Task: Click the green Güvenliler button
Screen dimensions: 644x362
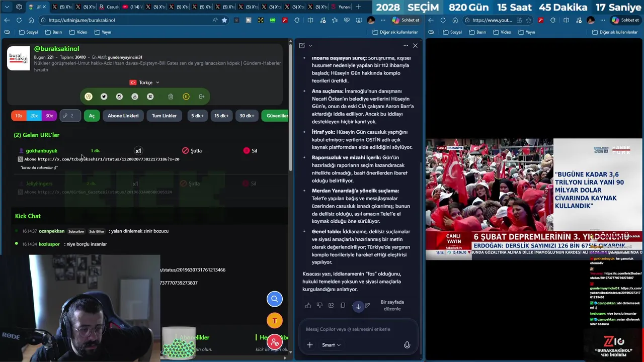Action: point(276,116)
